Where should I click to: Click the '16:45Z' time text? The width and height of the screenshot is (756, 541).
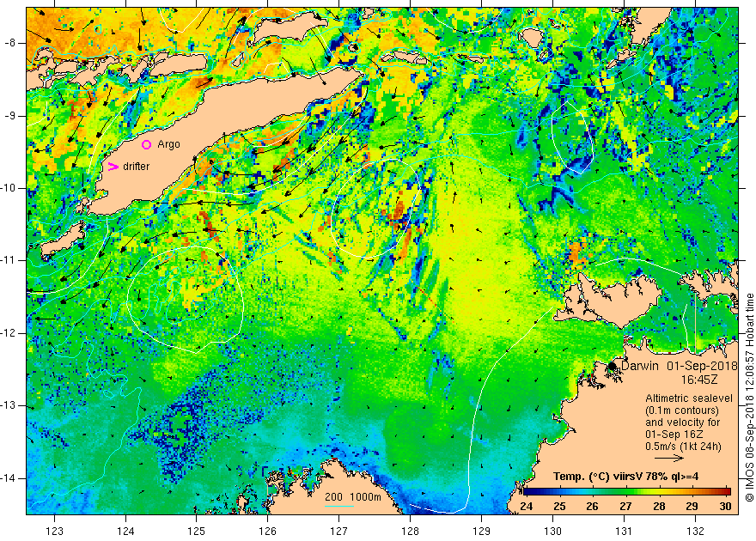coord(699,380)
